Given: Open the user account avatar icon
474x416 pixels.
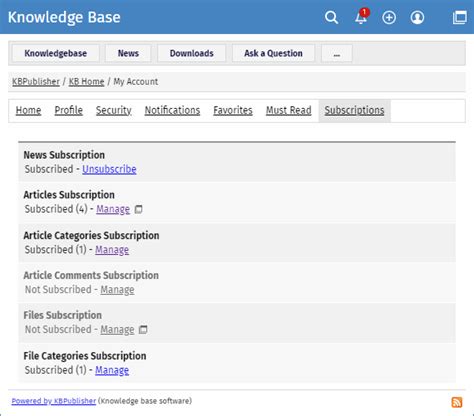Looking at the screenshot, I should [417, 17].
